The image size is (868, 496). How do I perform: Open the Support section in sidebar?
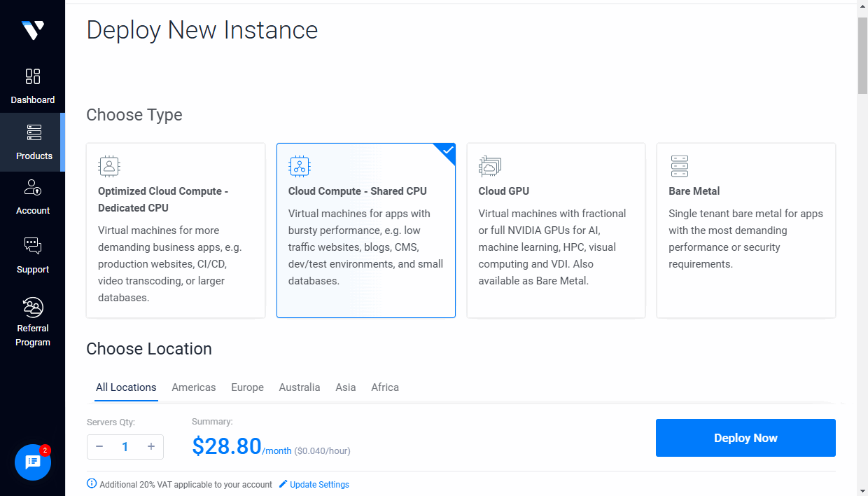32,254
